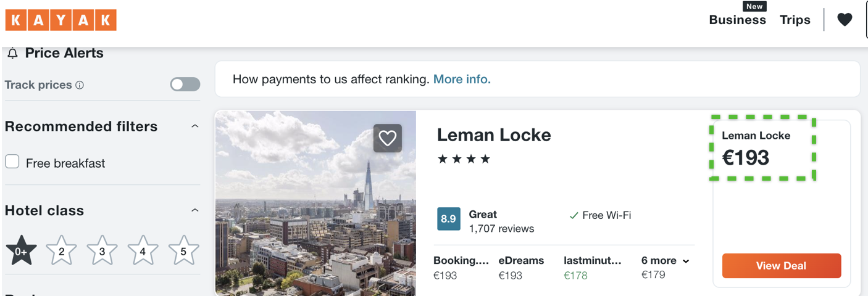Image resolution: width=868 pixels, height=296 pixels.
Task: Collapse the Recommended filters section
Action: point(195,126)
